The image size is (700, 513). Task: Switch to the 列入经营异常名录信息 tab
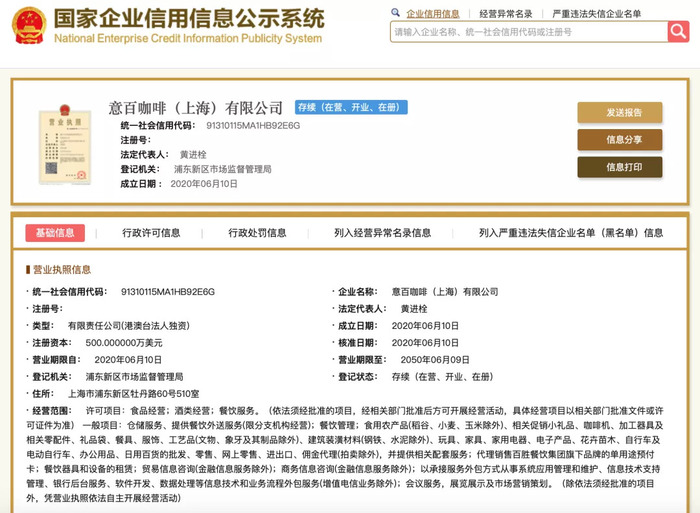point(383,233)
